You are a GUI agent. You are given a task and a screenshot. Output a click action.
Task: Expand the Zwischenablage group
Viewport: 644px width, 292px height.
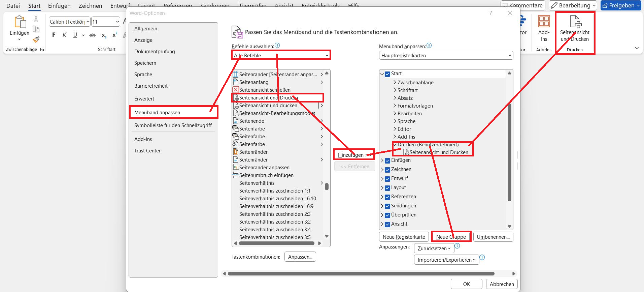pos(395,82)
